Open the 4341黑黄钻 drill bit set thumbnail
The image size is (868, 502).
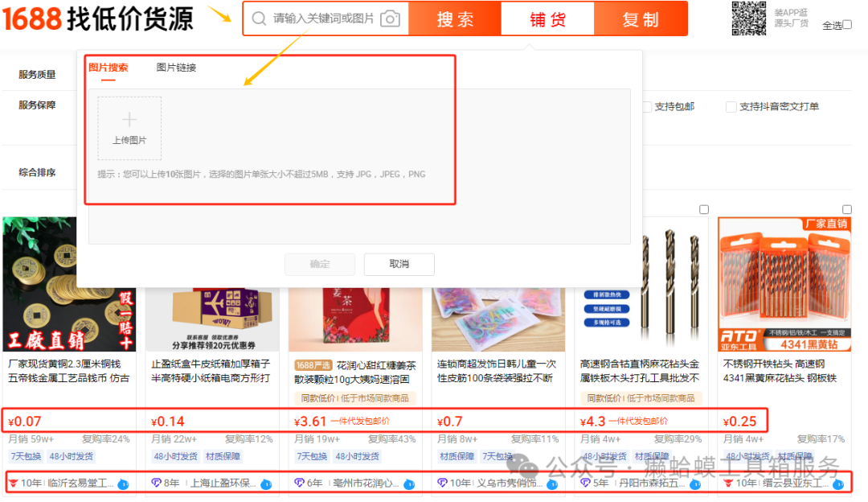(x=784, y=284)
